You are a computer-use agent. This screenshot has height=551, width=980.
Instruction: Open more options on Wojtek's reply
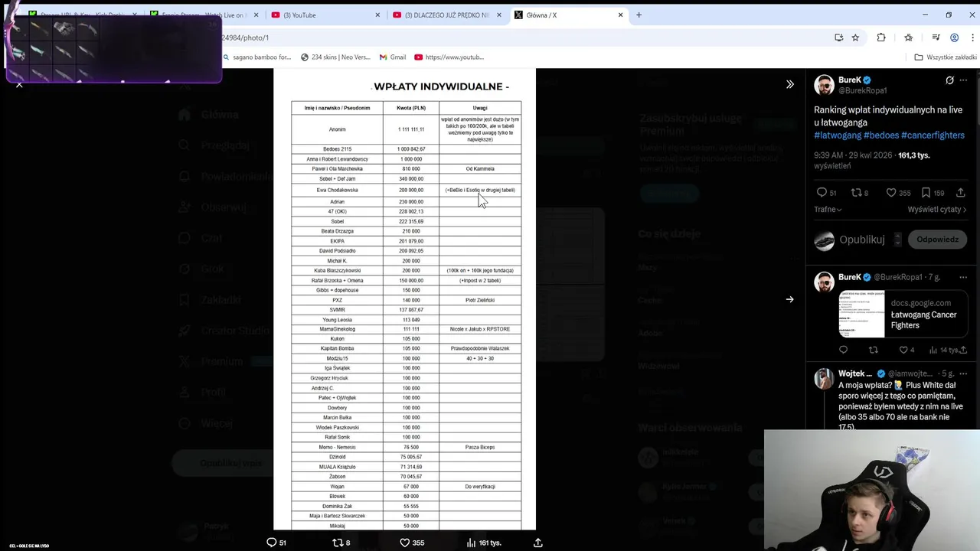[963, 373]
